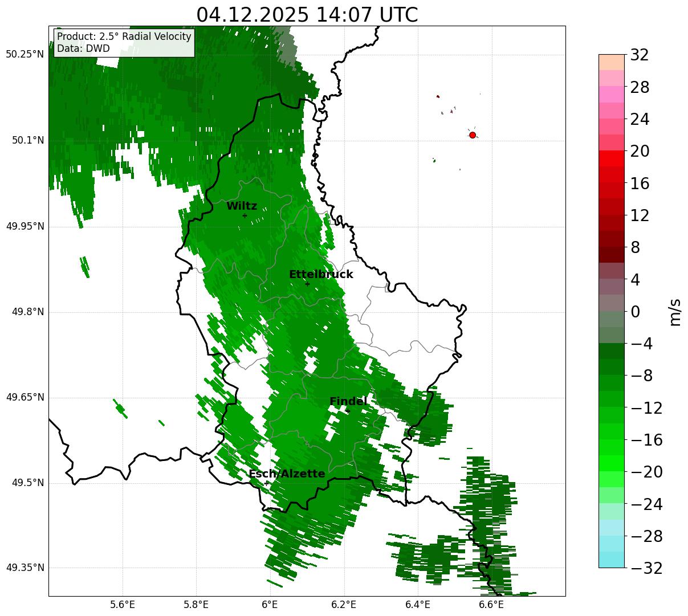The height and width of the screenshot is (616, 688).
Task: Click the m/s colorbar unit label
Action: pyautogui.click(x=675, y=311)
